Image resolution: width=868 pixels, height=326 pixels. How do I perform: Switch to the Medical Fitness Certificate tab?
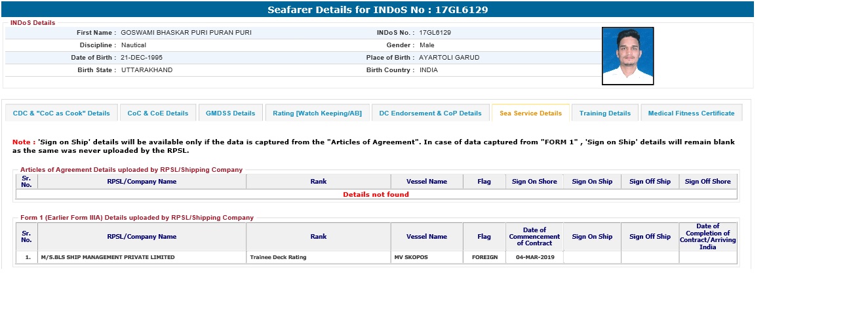click(691, 113)
